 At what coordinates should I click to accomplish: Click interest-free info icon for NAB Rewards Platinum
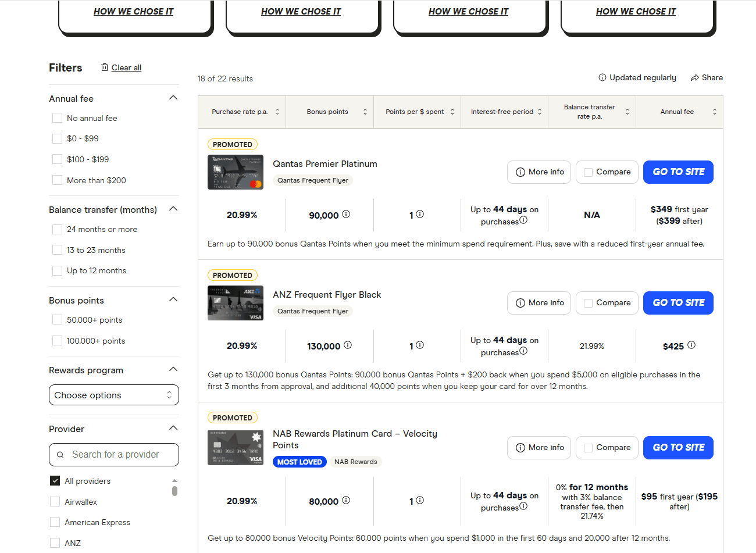(x=523, y=506)
